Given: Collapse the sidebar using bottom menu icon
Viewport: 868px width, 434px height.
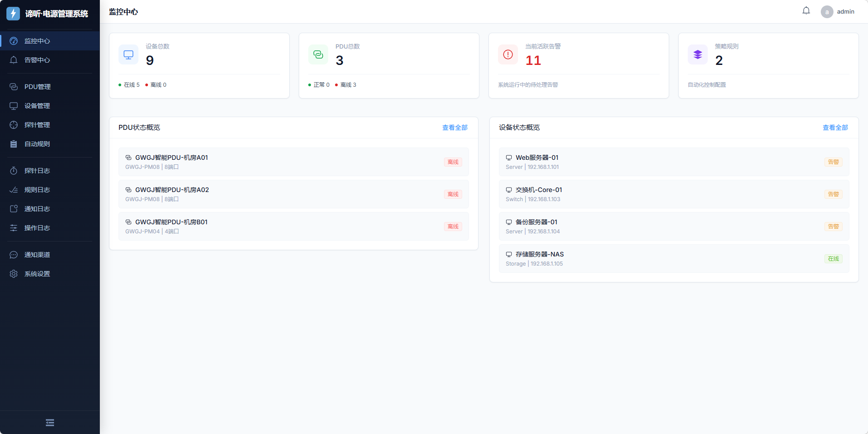Looking at the screenshot, I should (x=50, y=423).
